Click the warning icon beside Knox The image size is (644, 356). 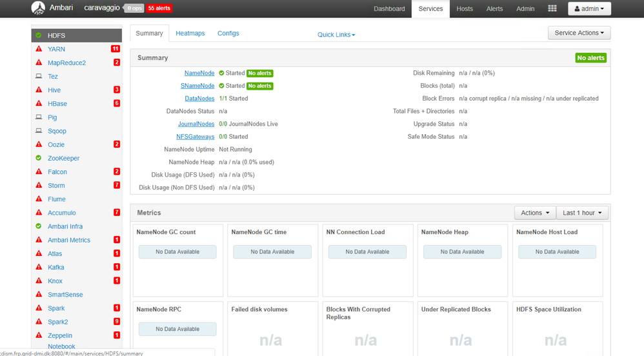pyautogui.click(x=39, y=281)
